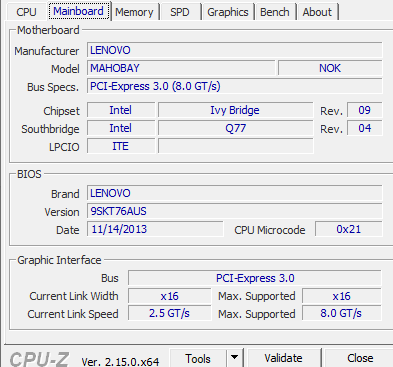Select the PCI-Express 3.0 (8.0 GT/s) bus specs
The image size is (393, 367).
[x=235, y=86]
